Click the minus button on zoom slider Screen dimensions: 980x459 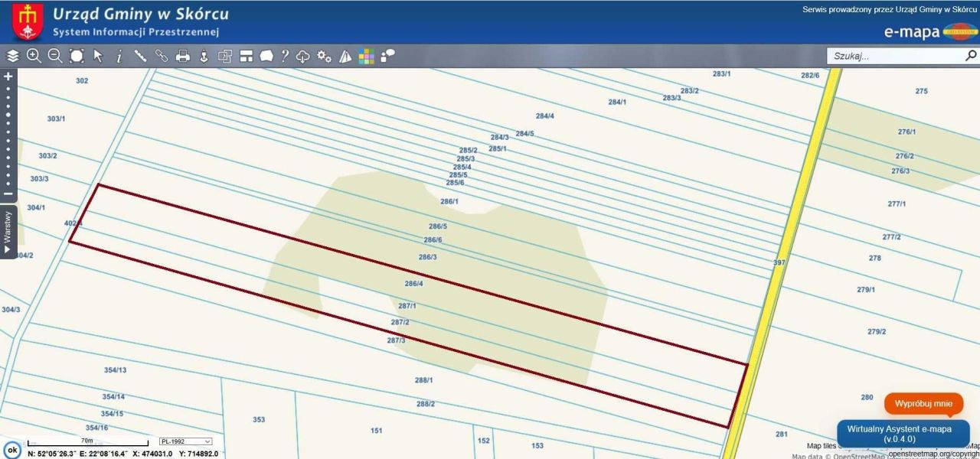[x=8, y=194]
